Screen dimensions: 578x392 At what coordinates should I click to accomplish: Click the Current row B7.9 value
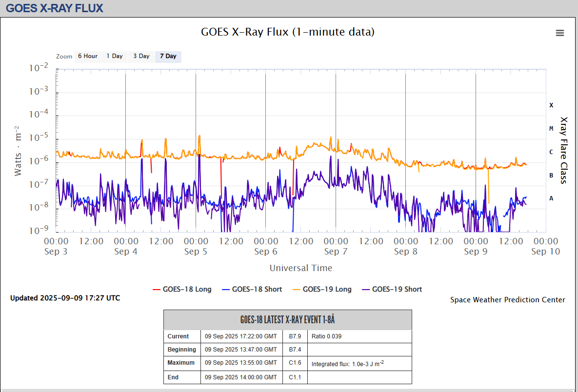(296, 336)
